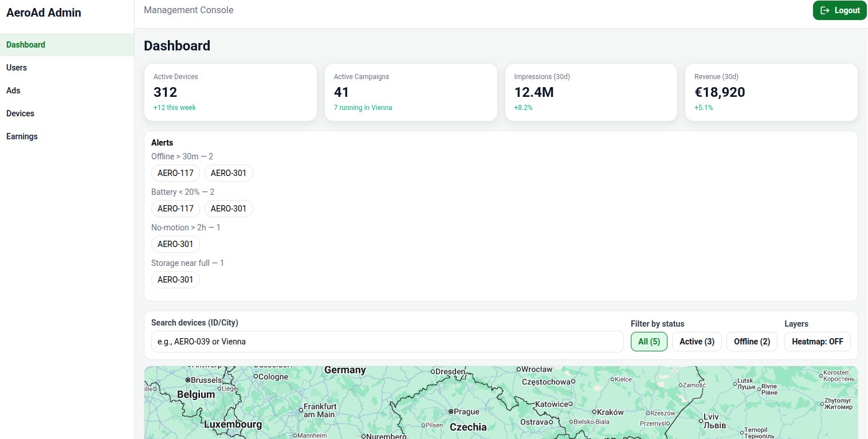868x439 pixels.
Task: Click AERO-117 chip under Offline > 30m
Action: click(175, 173)
